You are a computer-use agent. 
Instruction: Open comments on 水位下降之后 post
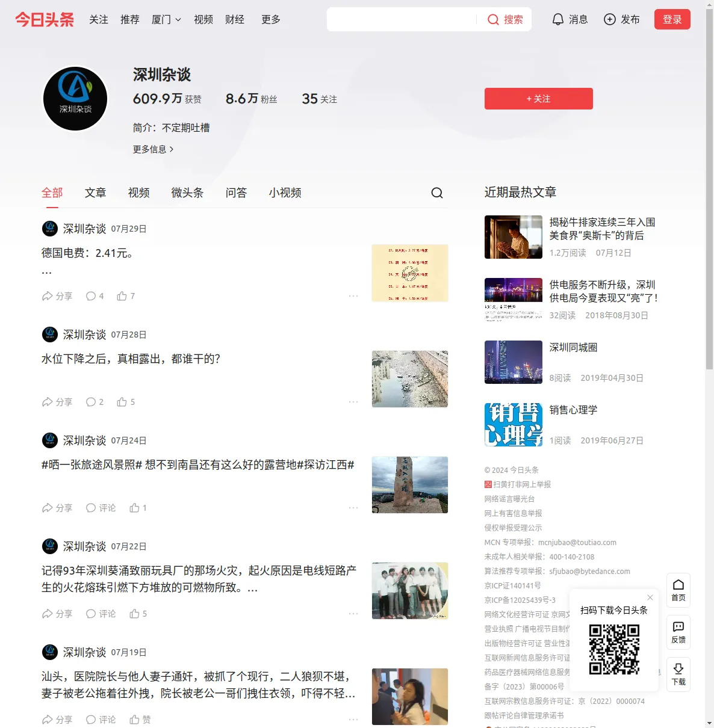click(x=95, y=402)
